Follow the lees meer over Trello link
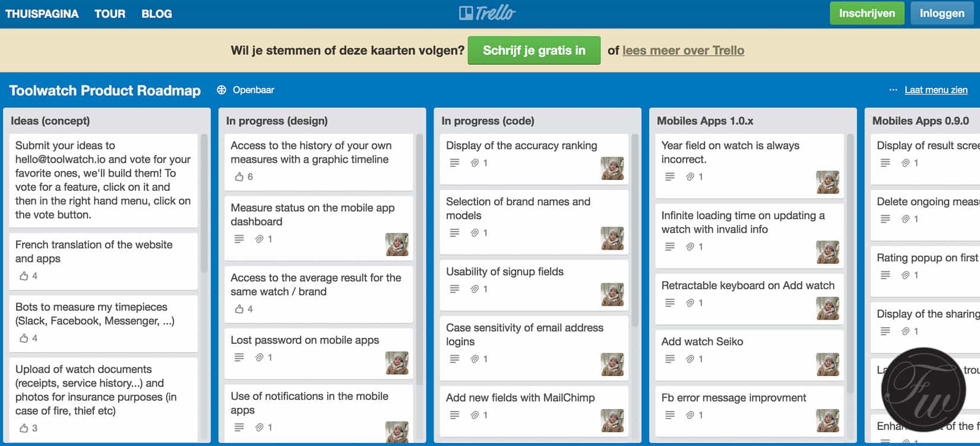980x446 pixels. coord(683,50)
